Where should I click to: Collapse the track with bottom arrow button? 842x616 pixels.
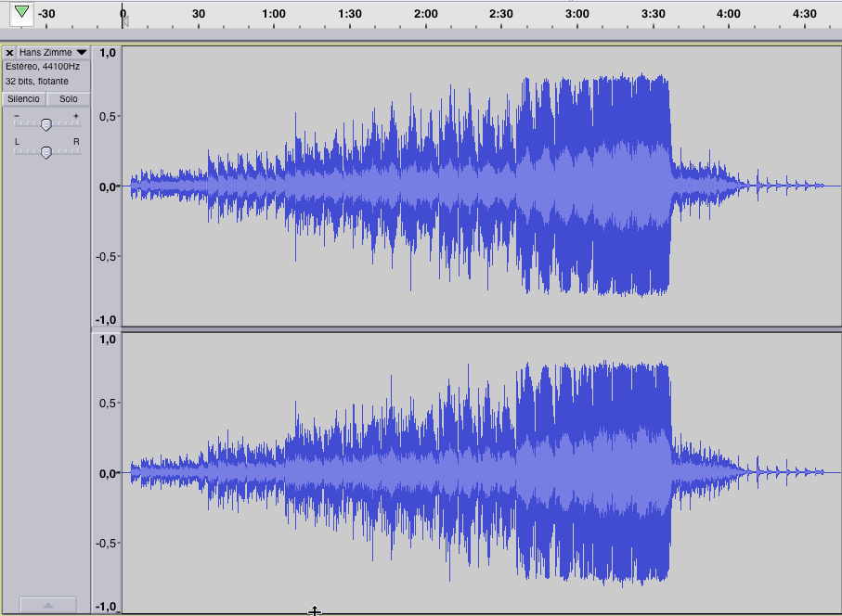tap(47, 605)
